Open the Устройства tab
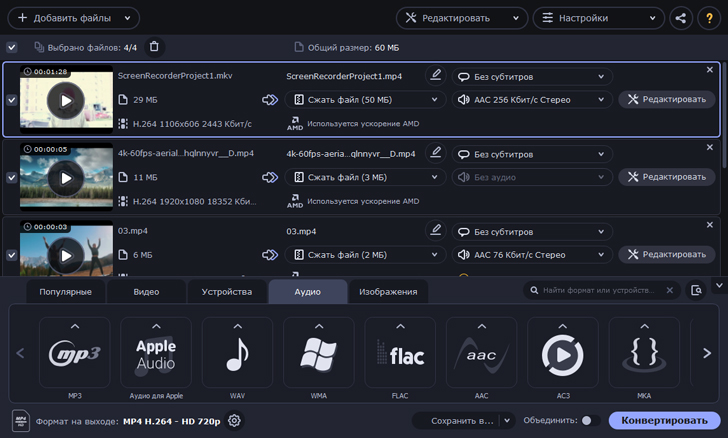The image size is (728, 438). tap(227, 292)
